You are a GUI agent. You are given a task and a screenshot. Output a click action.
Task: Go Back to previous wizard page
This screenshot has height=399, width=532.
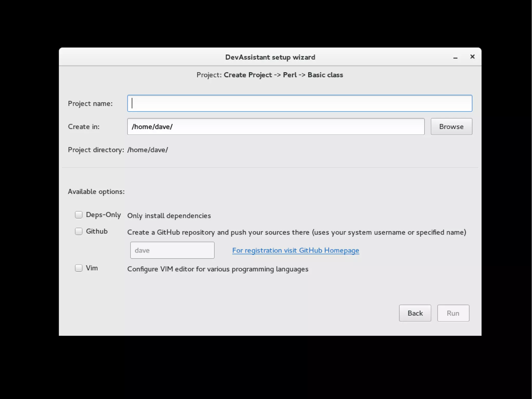(415, 313)
